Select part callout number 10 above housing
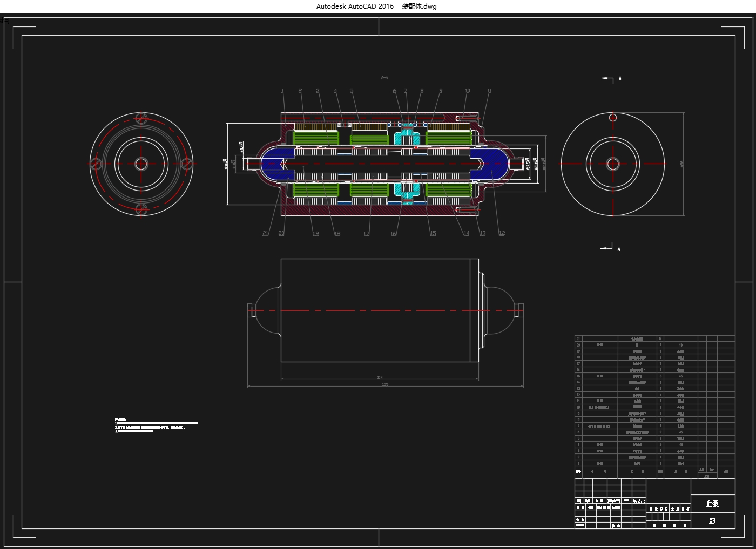The image size is (756, 549). click(468, 91)
